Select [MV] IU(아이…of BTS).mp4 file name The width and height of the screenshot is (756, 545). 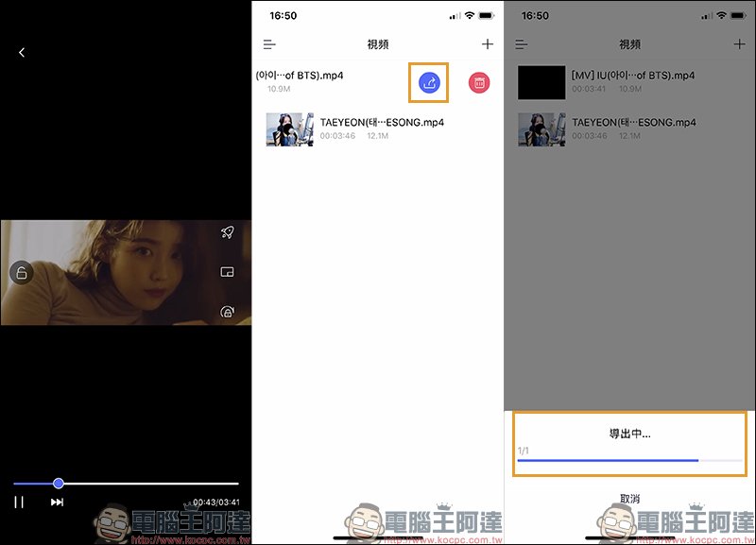[x=633, y=76]
